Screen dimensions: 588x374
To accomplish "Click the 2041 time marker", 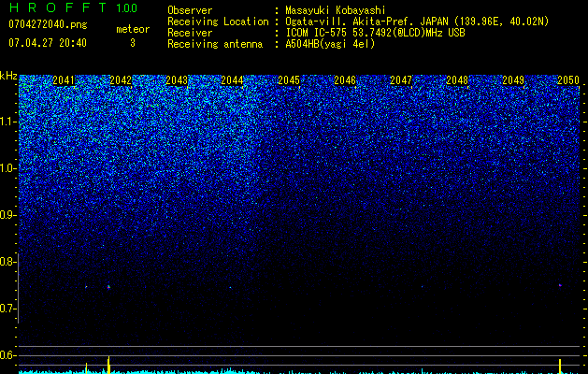I will pyautogui.click(x=64, y=80).
